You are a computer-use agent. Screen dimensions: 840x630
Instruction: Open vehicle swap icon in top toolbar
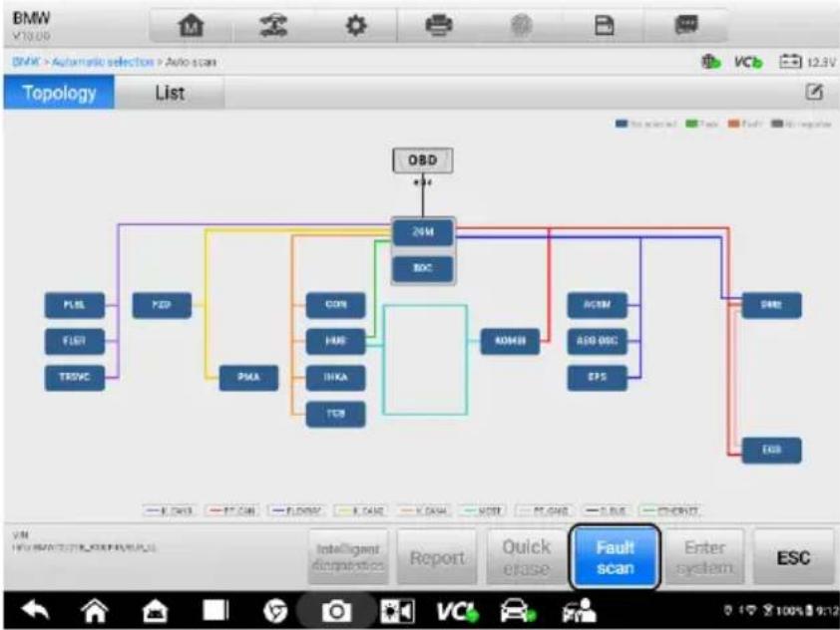point(273,25)
